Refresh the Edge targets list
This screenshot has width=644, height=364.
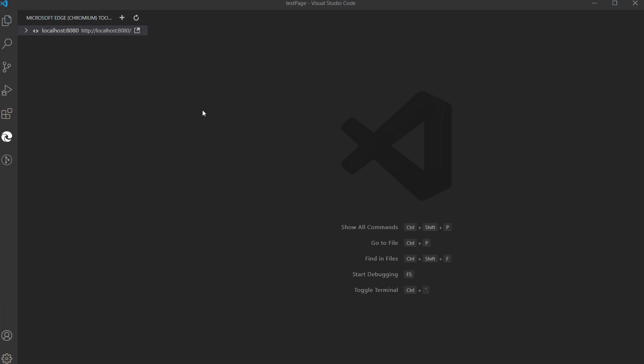tap(136, 18)
